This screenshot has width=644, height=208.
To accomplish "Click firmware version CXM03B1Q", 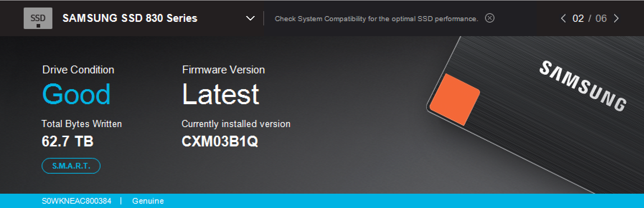I will click(x=220, y=141).
